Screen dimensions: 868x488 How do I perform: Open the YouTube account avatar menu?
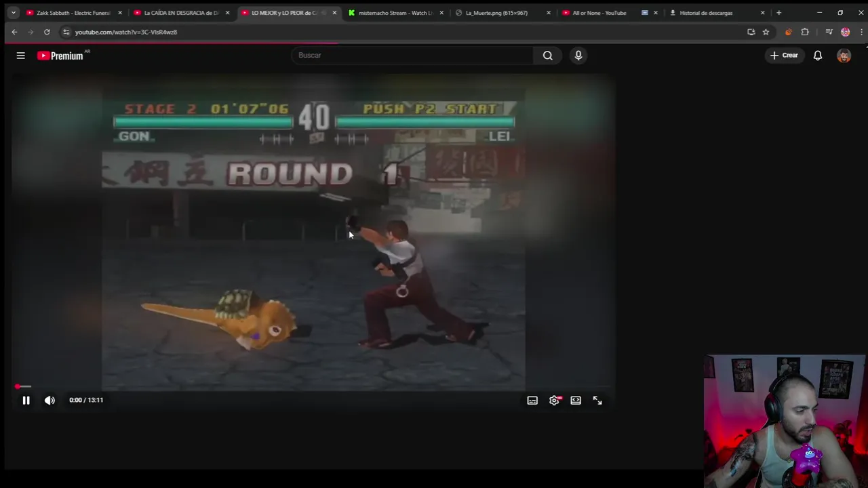(x=844, y=56)
